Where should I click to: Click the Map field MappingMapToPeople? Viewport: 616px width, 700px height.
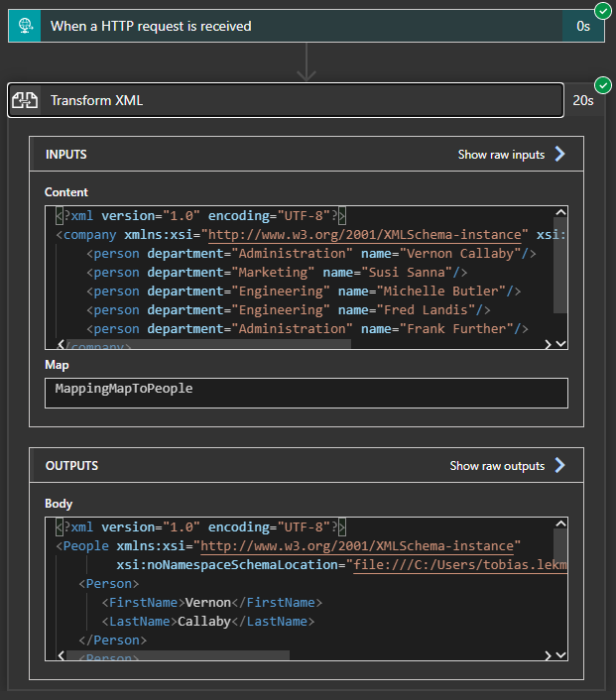coord(307,393)
